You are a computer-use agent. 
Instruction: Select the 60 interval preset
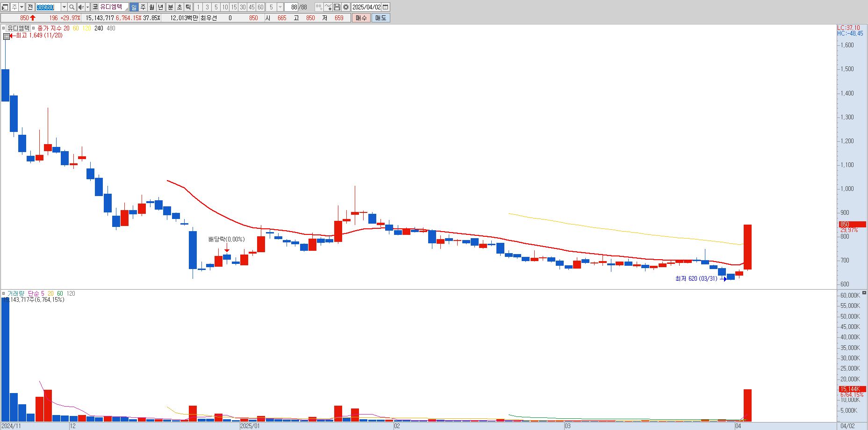(x=260, y=7)
